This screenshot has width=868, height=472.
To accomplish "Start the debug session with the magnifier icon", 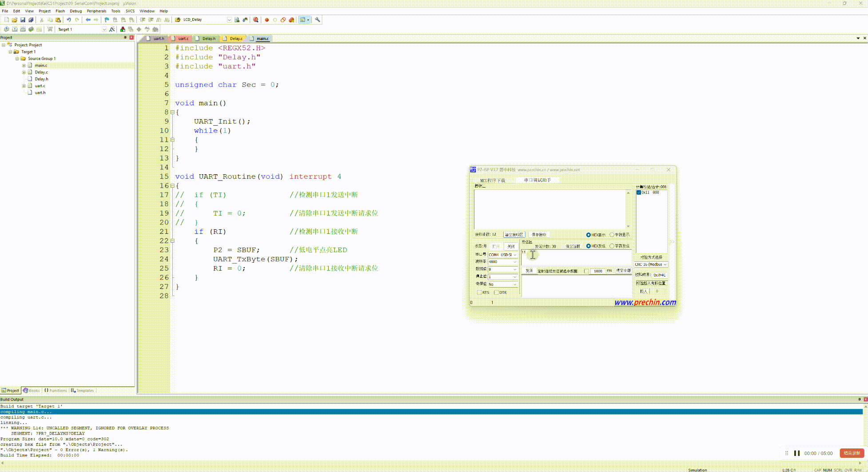I will pos(256,20).
